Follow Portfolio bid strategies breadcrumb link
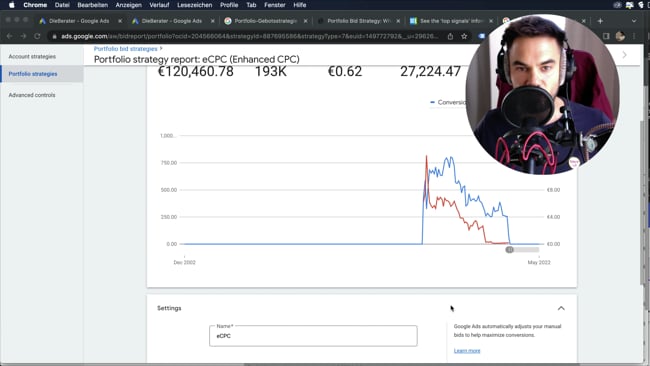This screenshot has height=366, width=650. point(126,49)
